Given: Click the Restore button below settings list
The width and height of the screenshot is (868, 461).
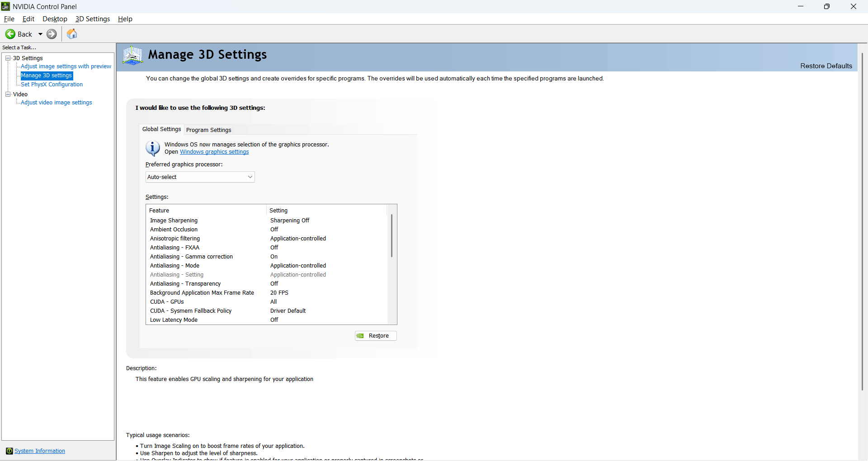Looking at the screenshot, I should click(x=376, y=336).
